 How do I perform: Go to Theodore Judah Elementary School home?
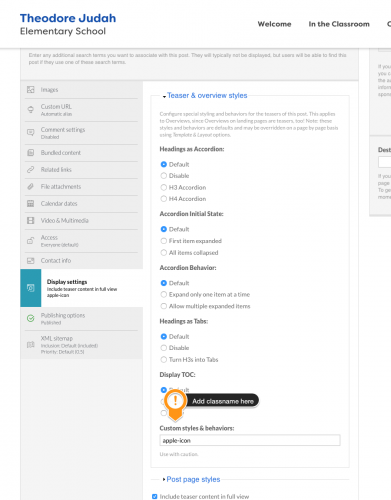68,24
